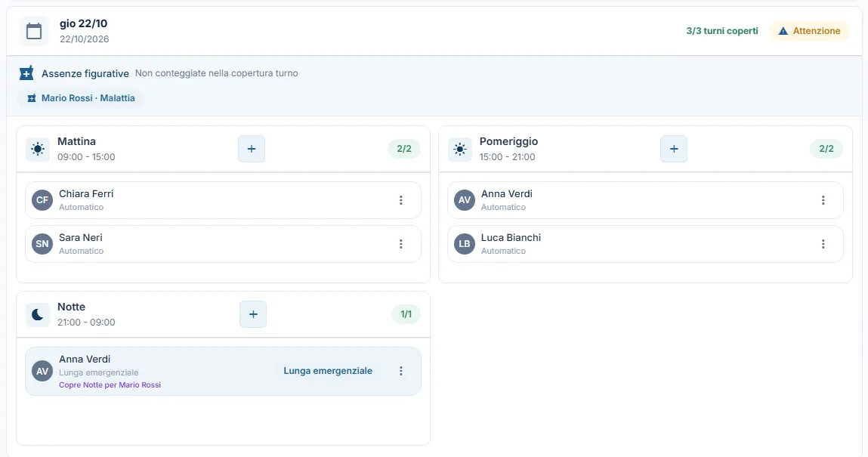Open options menu for Anna Verdi in Pomeriggio
Image resolution: width=868 pixels, height=457 pixels.
point(823,200)
